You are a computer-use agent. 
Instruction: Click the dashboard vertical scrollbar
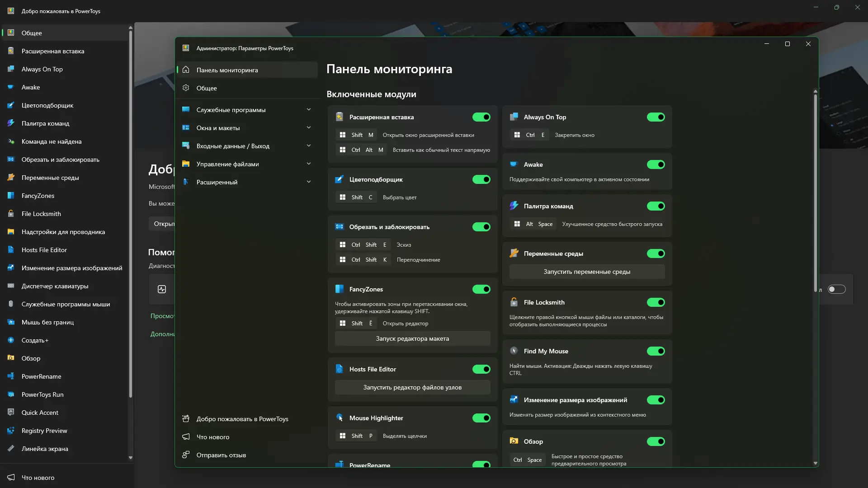pyautogui.click(x=815, y=190)
